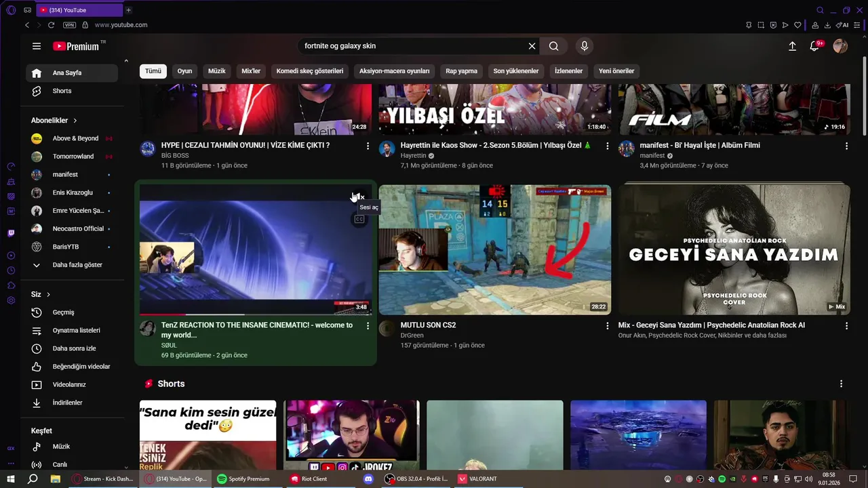Open the account avatar menu

tap(840, 46)
